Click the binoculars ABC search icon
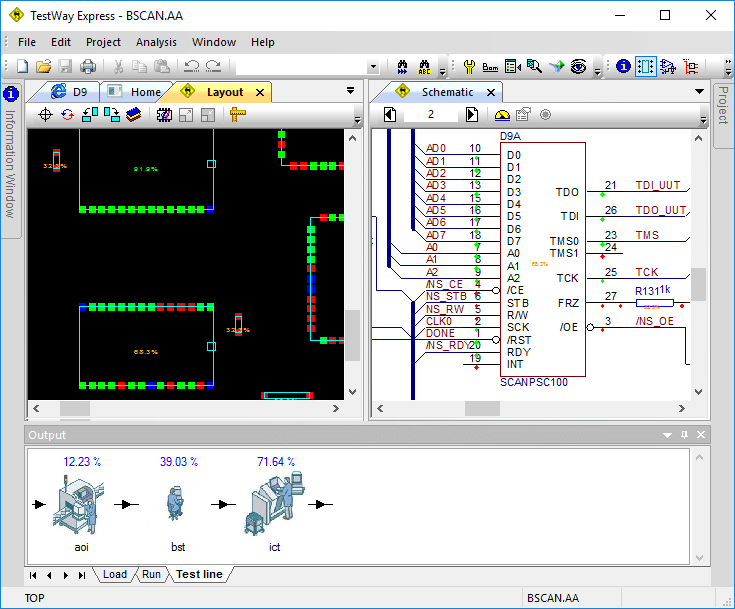Screen dimensions: 735x609 click(424, 67)
